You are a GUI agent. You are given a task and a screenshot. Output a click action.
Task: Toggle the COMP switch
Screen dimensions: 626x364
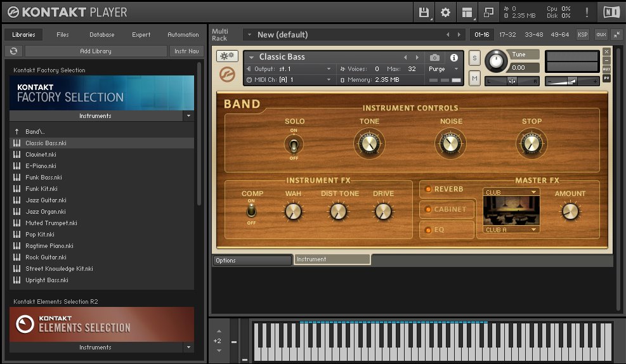click(251, 211)
